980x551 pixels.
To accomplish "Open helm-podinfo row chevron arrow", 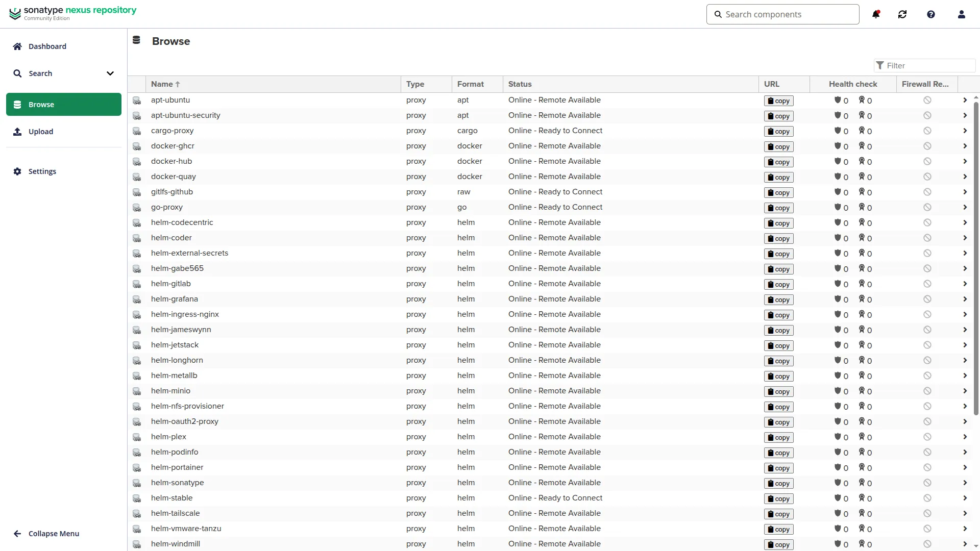I will (x=965, y=452).
